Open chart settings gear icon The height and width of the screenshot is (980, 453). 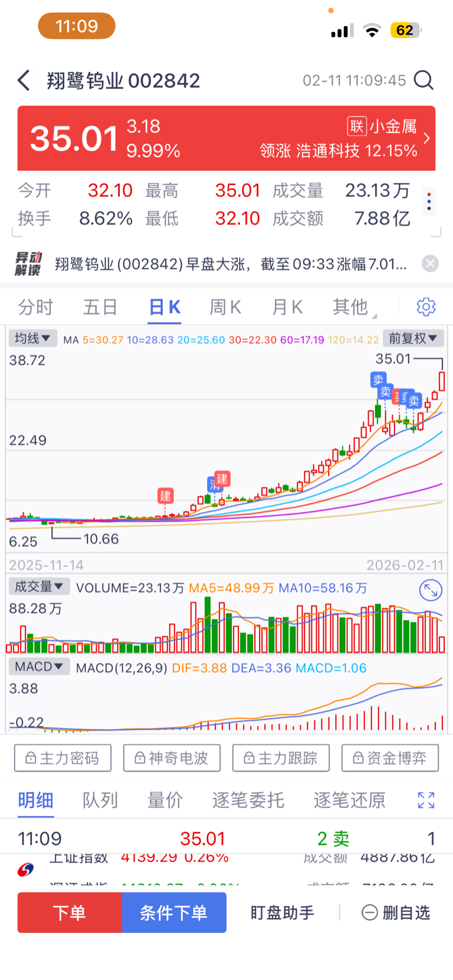click(x=426, y=306)
